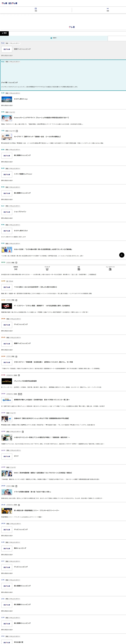This screenshot has height=644, width=126.
Task: Open ザ・ミステリー さすらい署長 thumbnail
Action: coord(7,306)
